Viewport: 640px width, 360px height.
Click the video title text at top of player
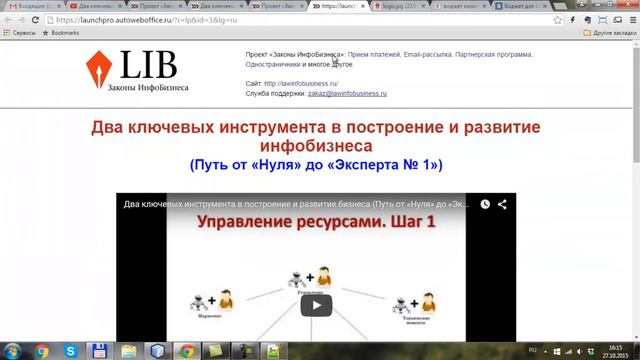pos(296,204)
